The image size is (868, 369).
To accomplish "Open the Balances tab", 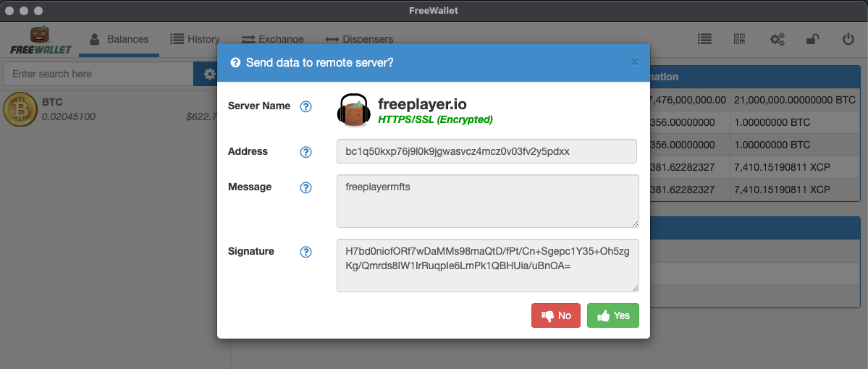I will 119,39.
